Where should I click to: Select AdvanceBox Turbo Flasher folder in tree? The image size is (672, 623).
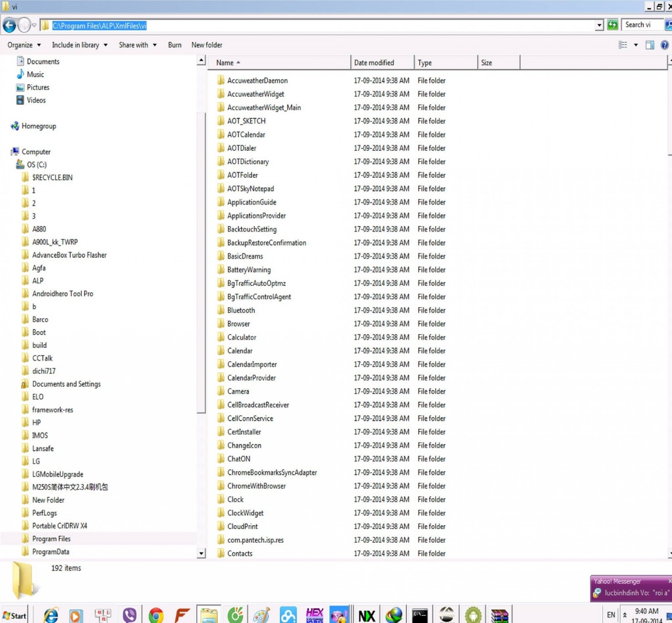(x=64, y=255)
